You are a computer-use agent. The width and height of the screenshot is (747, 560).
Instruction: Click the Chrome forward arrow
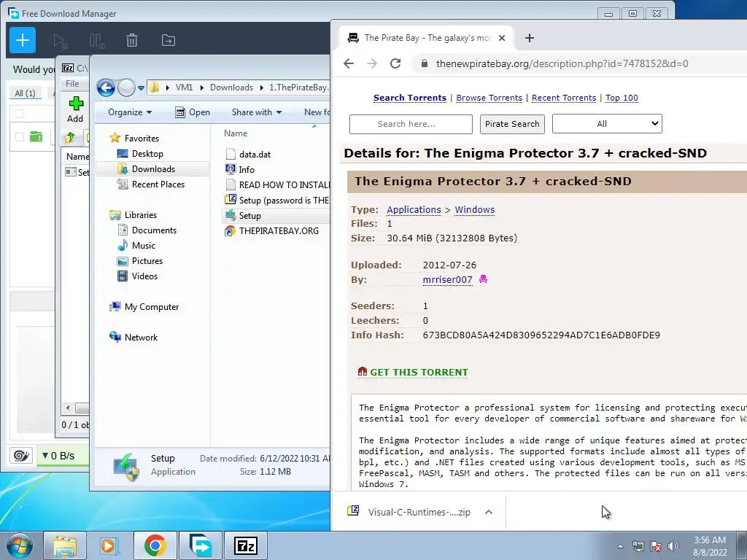point(372,63)
